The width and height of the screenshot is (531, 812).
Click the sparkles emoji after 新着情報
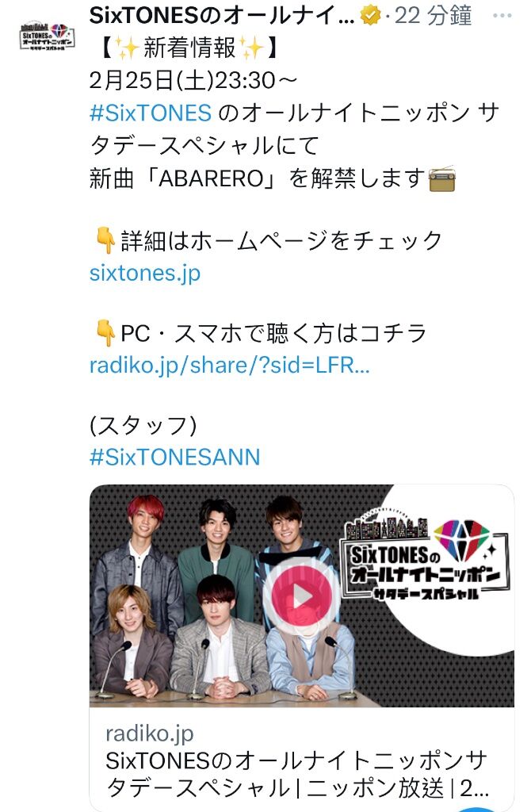pyautogui.click(x=253, y=48)
